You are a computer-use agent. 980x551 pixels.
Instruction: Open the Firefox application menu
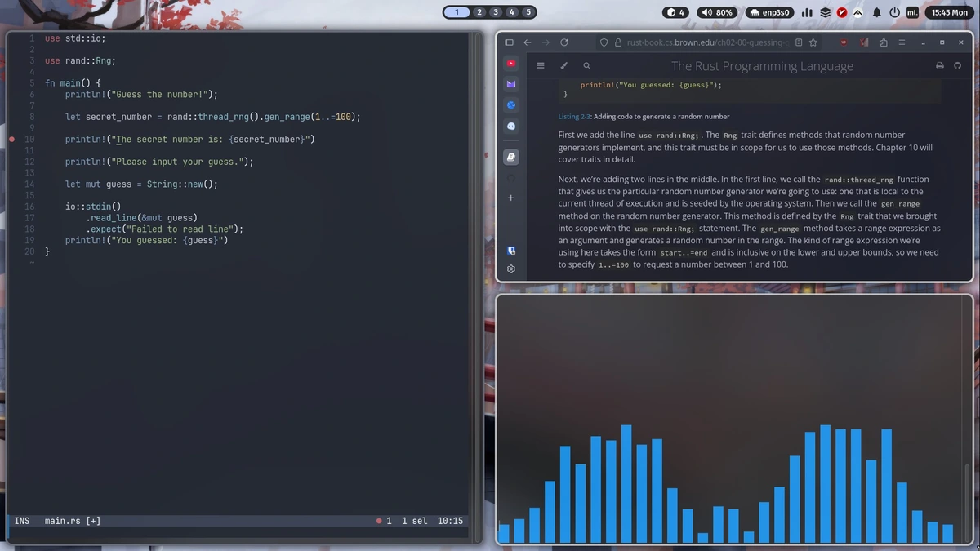902,42
